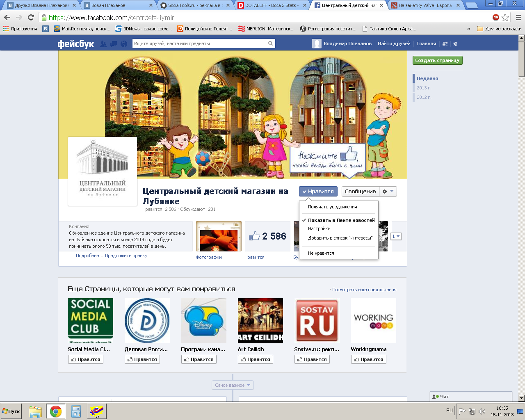The image size is (525, 420).
Task: Open the Другие закладки folder
Action: (x=499, y=29)
